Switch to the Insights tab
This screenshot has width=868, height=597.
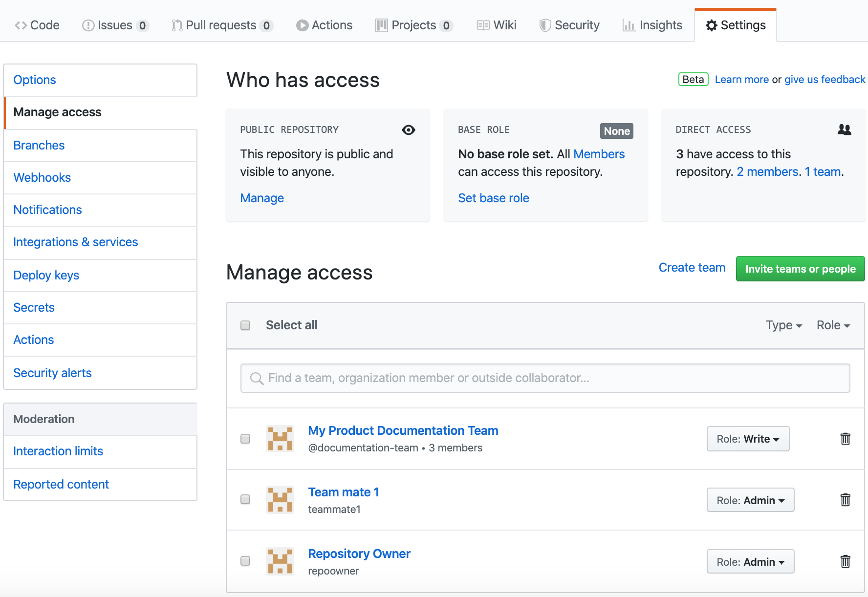pyautogui.click(x=652, y=25)
